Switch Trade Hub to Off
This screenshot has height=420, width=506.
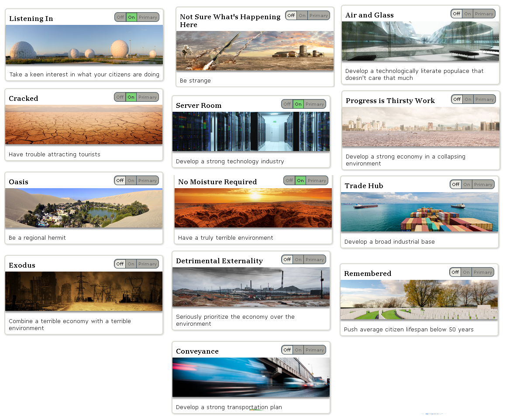(x=456, y=184)
